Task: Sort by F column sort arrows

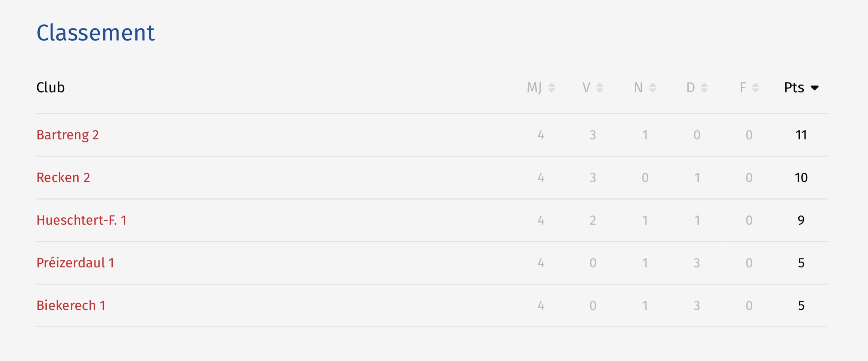Action: (756, 88)
